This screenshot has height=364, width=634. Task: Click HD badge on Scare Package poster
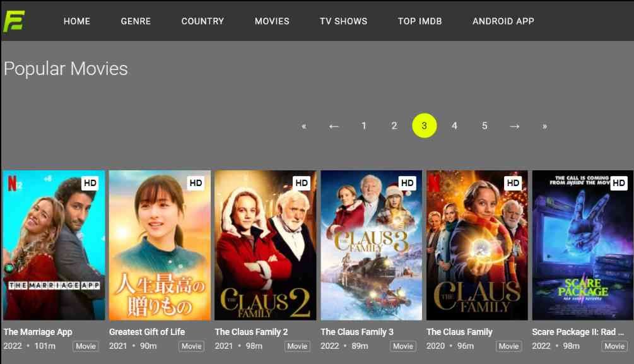(619, 183)
